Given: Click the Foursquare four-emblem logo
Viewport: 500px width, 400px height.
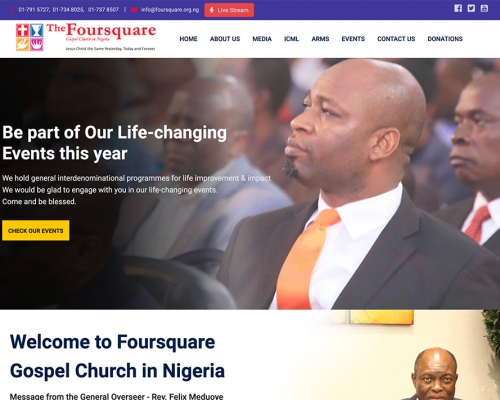Looking at the screenshot, I should [x=30, y=37].
